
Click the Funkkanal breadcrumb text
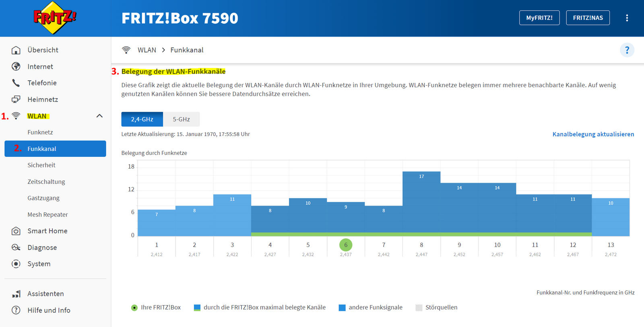[187, 50]
